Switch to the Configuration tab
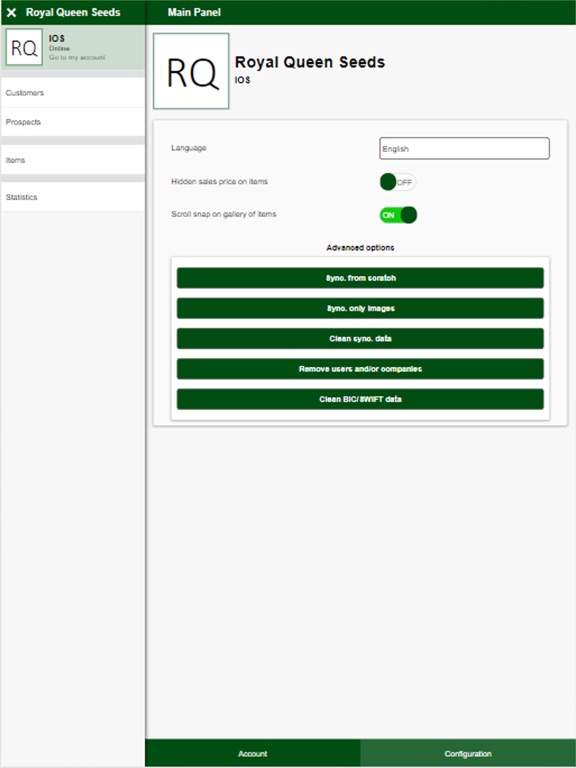The image size is (576, 768). [x=468, y=753]
